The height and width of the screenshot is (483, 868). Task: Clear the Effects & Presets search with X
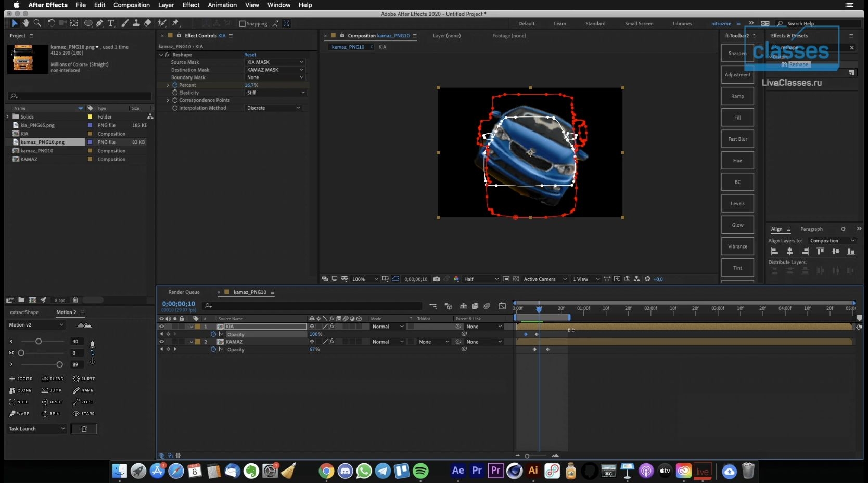pos(852,47)
